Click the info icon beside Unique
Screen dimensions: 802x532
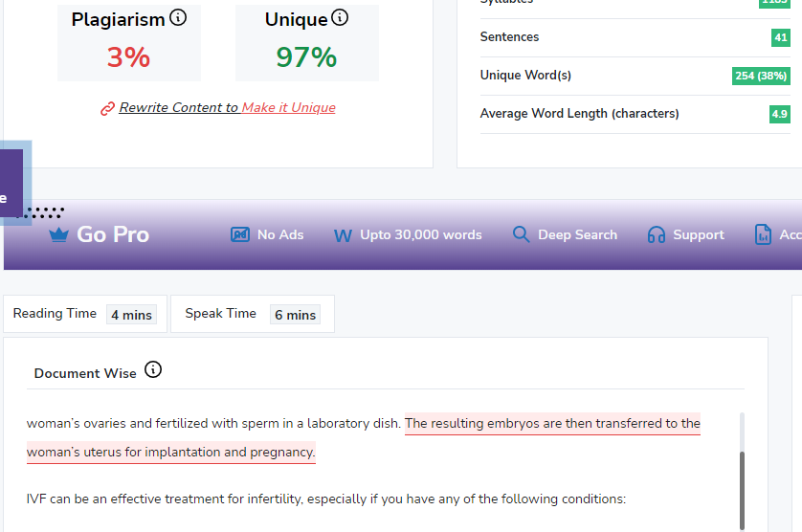[340, 18]
